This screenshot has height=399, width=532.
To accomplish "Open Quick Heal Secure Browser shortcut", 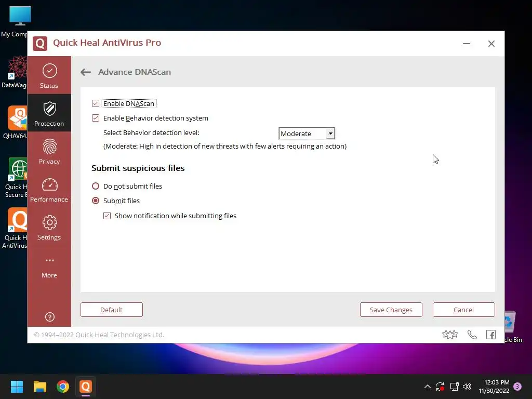I will [x=15, y=178].
